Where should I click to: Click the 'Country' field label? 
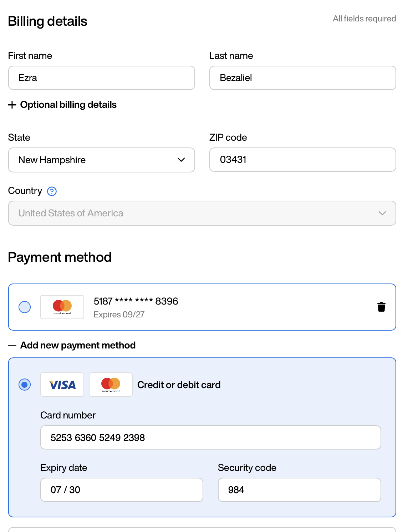click(25, 191)
